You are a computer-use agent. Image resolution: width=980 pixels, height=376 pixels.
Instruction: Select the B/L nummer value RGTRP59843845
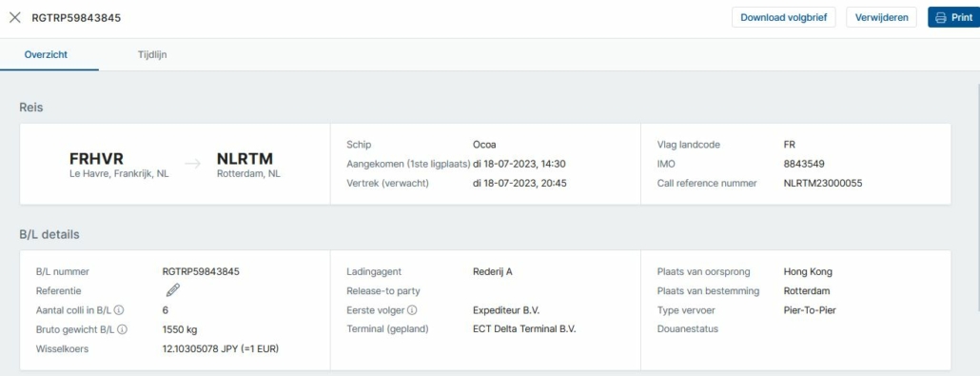tap(201, 271)
